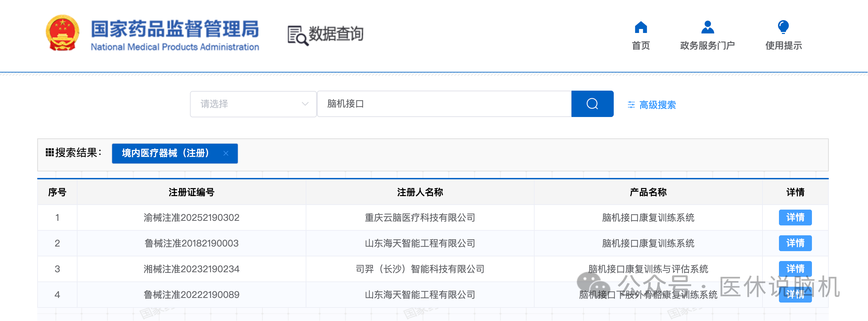This screenshot has height=321, width=868.
Task: Click the 产品名称 column header
Action: [648, 192]
